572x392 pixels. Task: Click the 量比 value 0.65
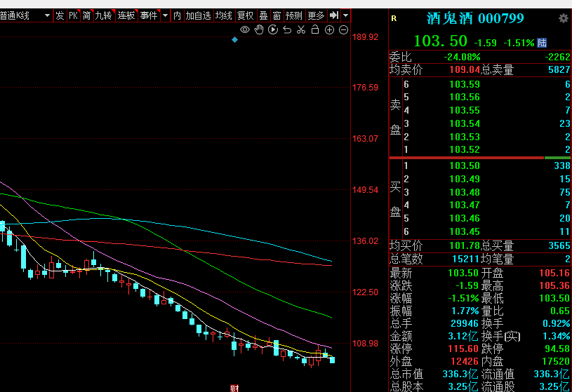coord(560,311)
